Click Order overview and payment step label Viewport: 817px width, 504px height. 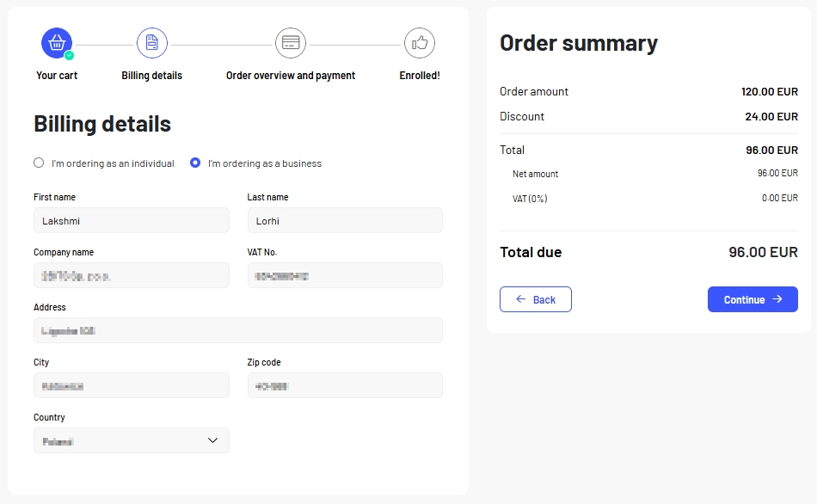291,76
